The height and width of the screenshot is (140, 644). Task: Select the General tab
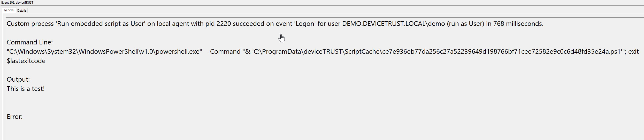tap(9, 10)
